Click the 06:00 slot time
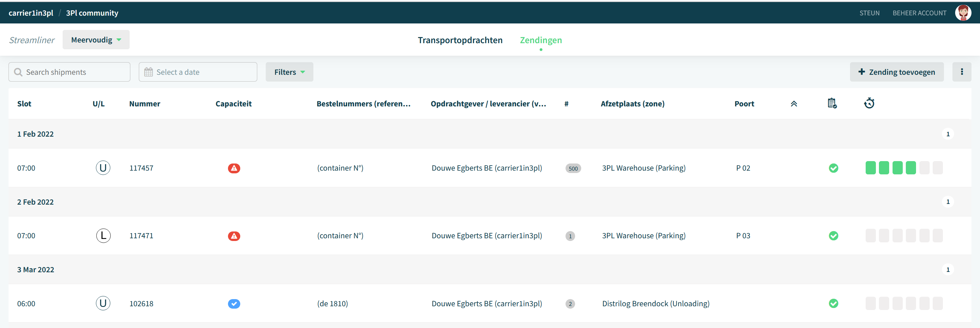980x328 pixels. coord(26,304)
